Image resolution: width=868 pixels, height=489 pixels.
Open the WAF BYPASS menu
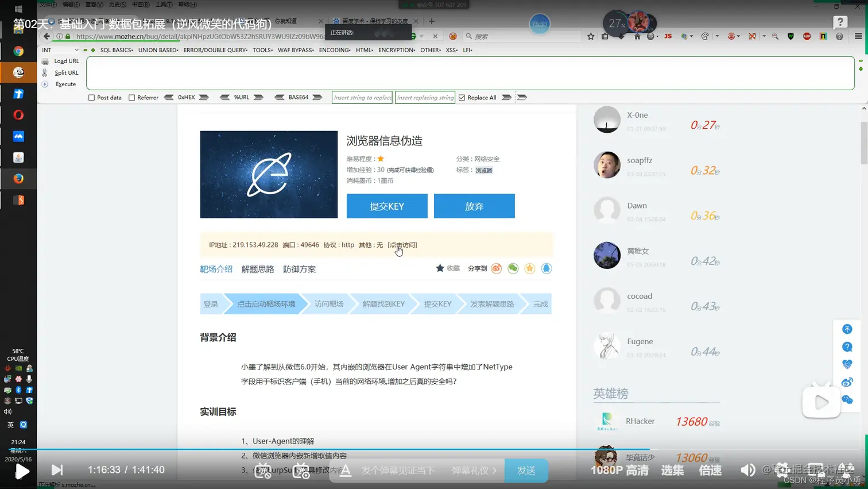(296, 50)
